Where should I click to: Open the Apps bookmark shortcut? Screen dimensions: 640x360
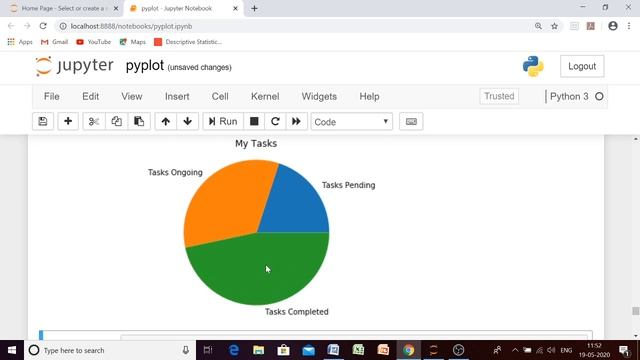pyautogui.click(x=20, y=42)
